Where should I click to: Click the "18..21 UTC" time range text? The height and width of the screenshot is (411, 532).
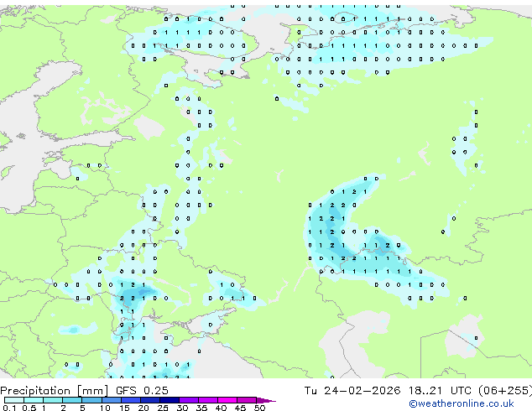coord(440,391)
